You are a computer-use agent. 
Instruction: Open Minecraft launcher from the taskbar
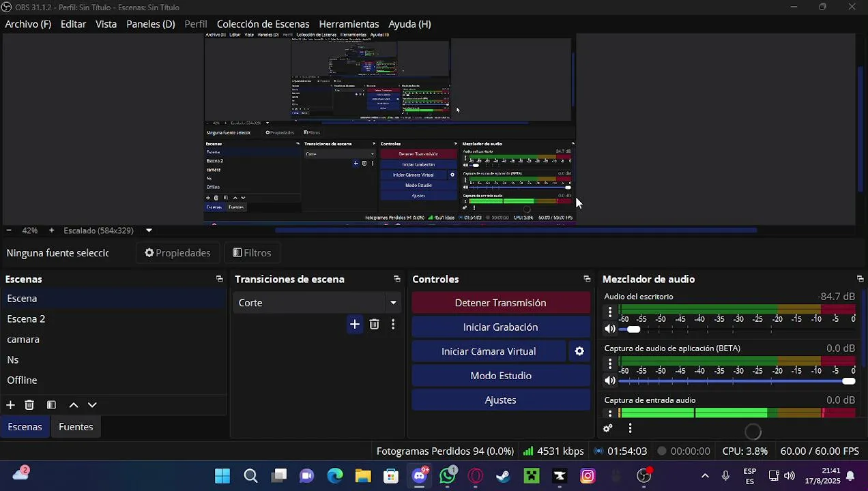[x=532, y=476]
